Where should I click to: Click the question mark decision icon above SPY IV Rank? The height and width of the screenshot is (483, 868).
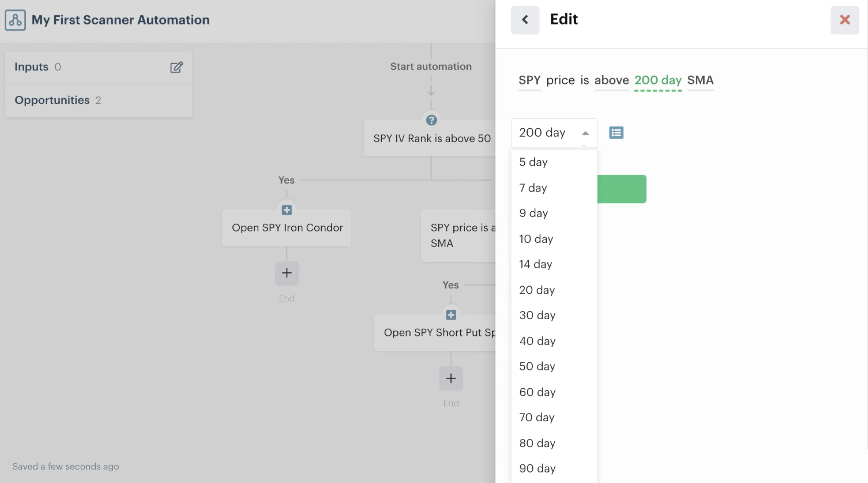(x=431, y=120)
